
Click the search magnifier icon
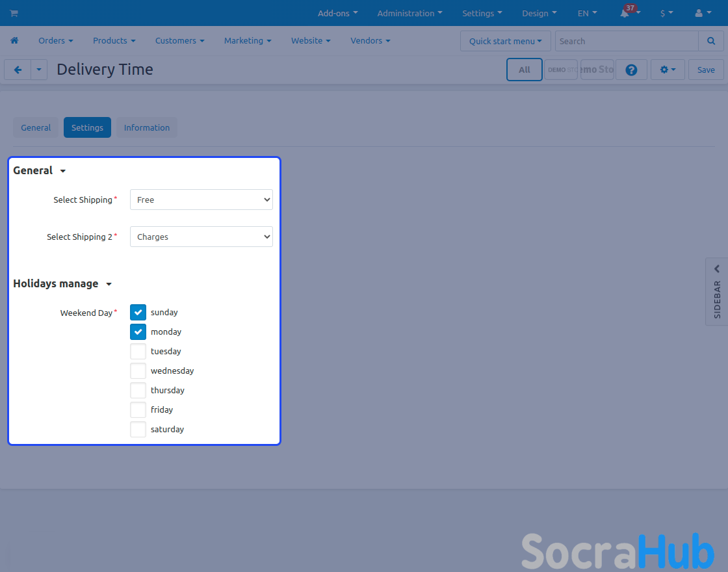(x=710, y=41)
